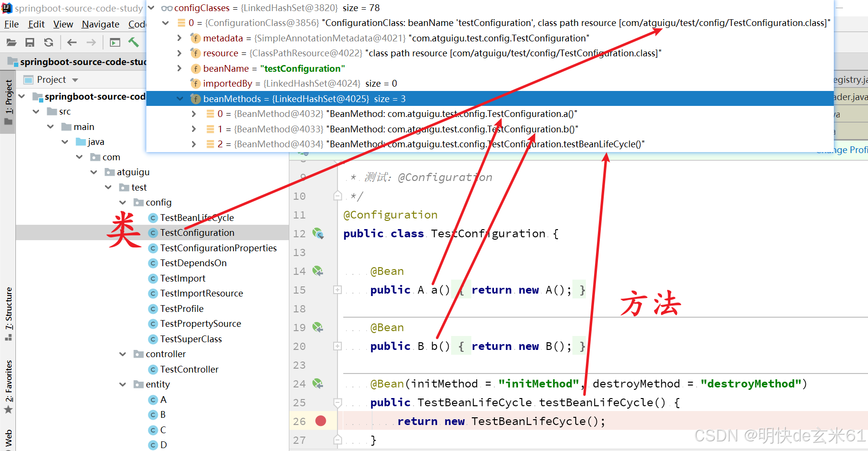Select entity class A
The image size is (868, 451).
163,399
